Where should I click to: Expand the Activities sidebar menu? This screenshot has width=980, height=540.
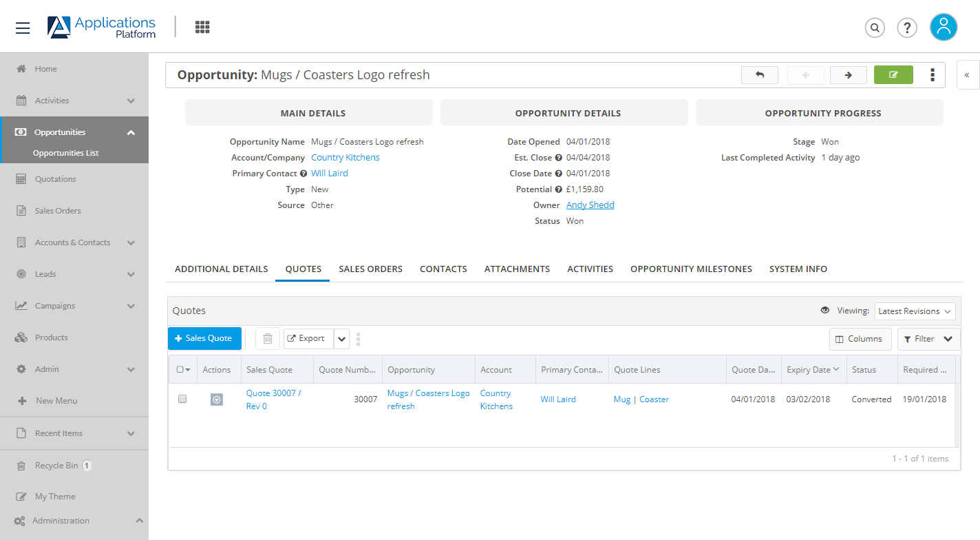point(131,101)
